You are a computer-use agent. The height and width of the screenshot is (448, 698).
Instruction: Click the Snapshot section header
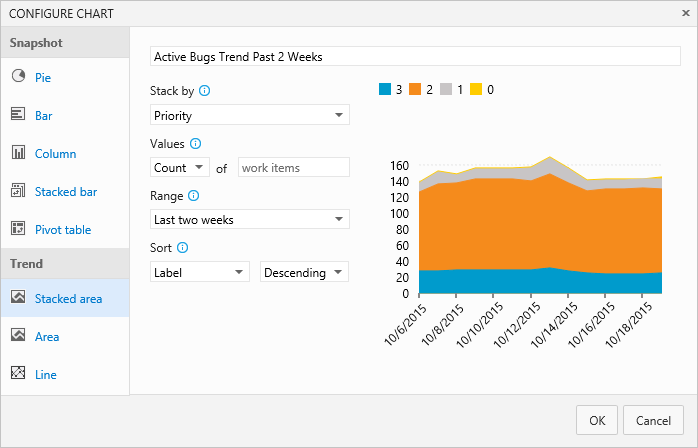[65, 42]
